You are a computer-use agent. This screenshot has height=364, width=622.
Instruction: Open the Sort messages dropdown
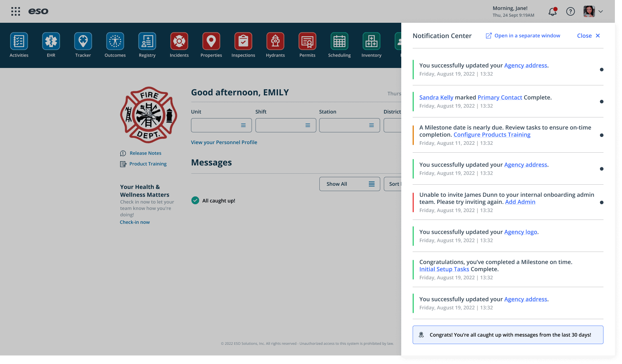[393, 184]
